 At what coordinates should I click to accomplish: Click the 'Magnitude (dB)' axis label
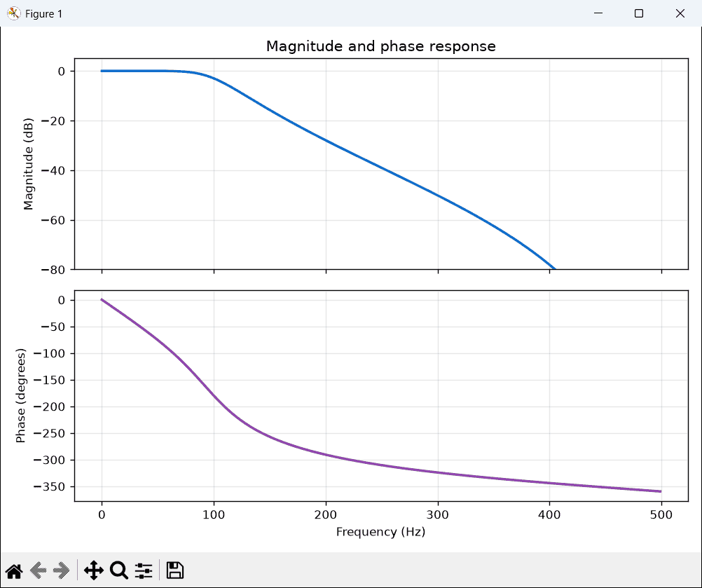[28, 164]
